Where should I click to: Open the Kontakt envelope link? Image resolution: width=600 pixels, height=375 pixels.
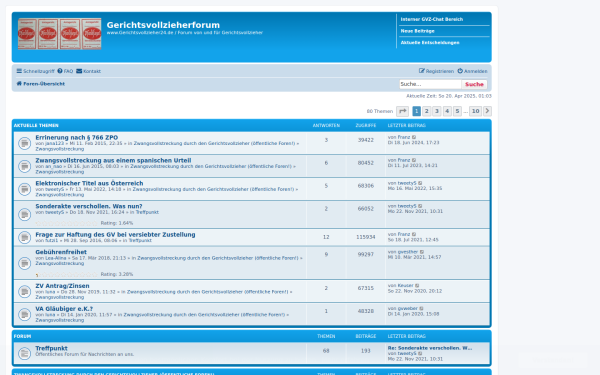tap(88, 71)
